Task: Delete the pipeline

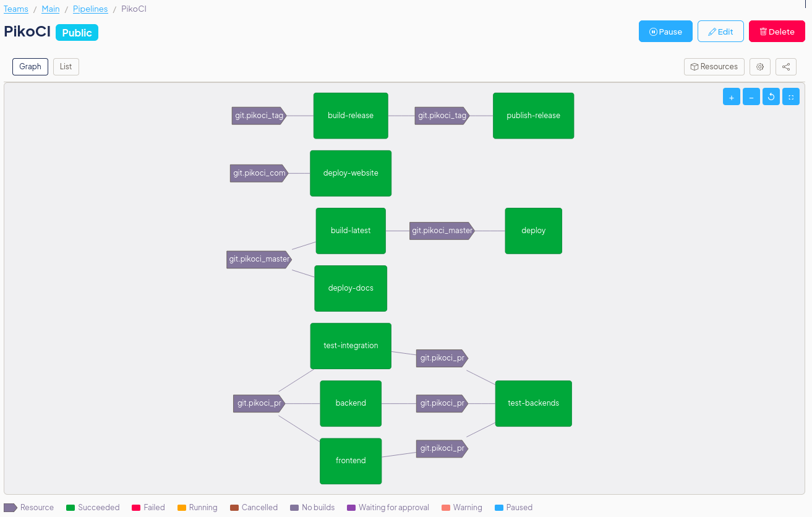Action: point(777,32)
